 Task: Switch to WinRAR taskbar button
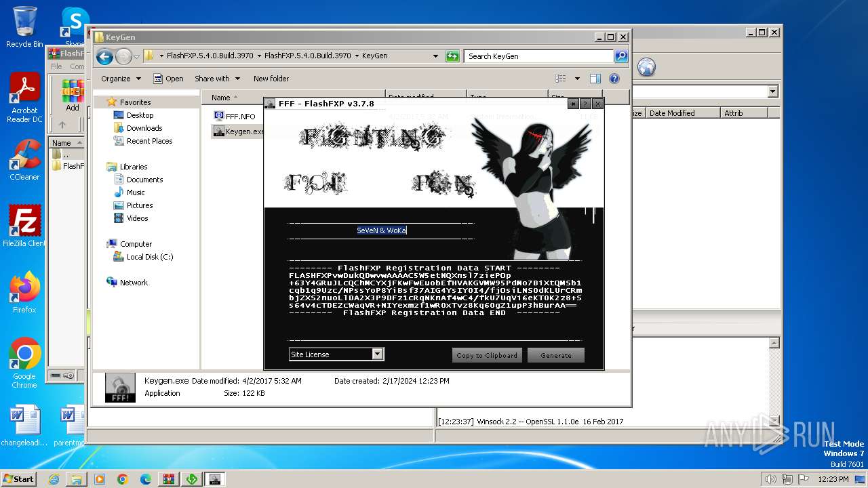tap(169, 479)
